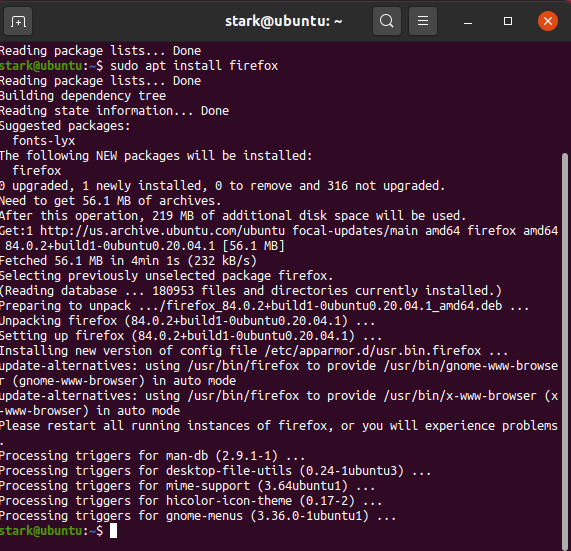Maximize the terminal window
This screenshot has width=571, height=551.
508,21
